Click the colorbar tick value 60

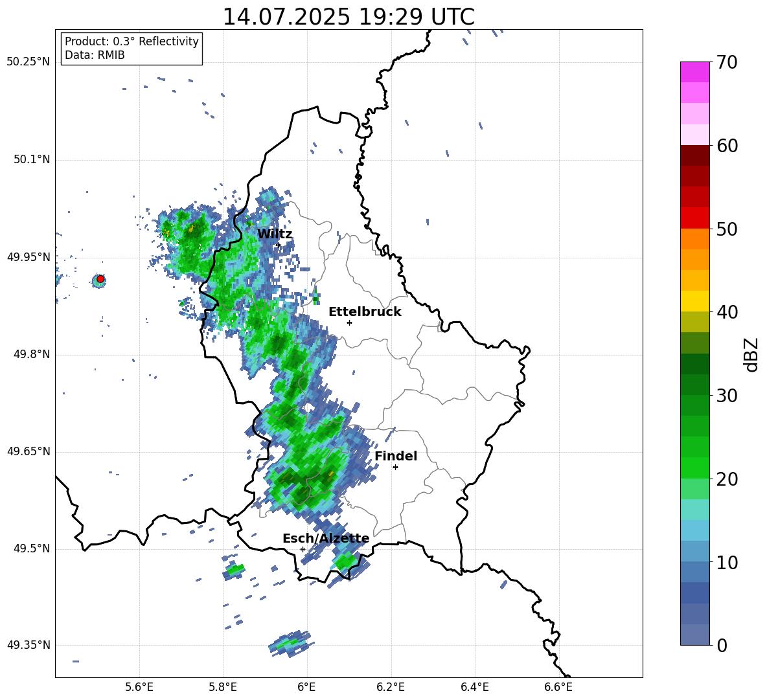pyautogui.click(x=727, y=146)
